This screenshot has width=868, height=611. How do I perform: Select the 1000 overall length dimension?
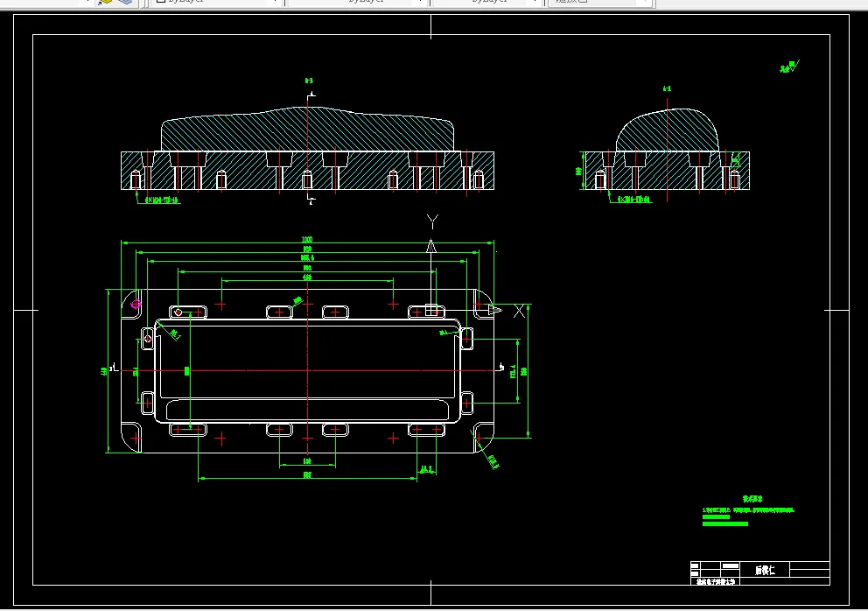pos(307,239)
